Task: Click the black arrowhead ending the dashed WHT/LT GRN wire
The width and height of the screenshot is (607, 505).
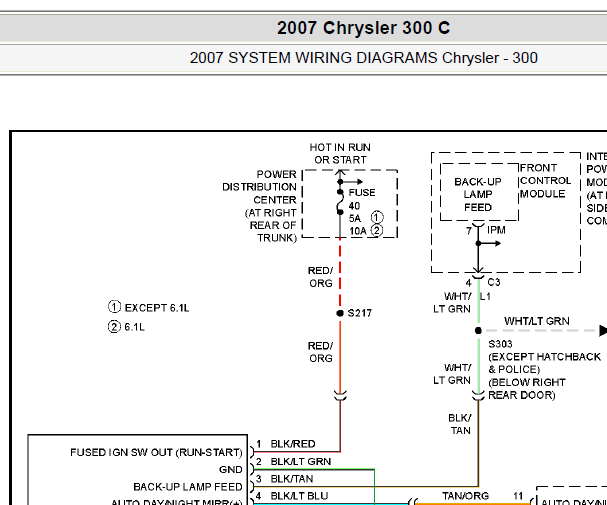Action: point(603,330)
